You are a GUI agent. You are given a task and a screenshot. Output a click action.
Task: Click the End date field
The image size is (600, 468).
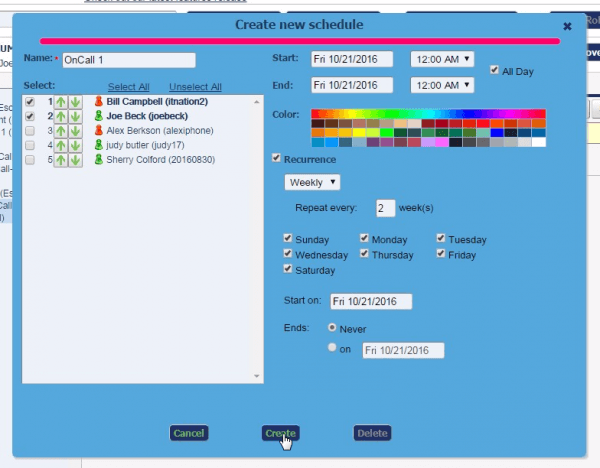[352, 85]
